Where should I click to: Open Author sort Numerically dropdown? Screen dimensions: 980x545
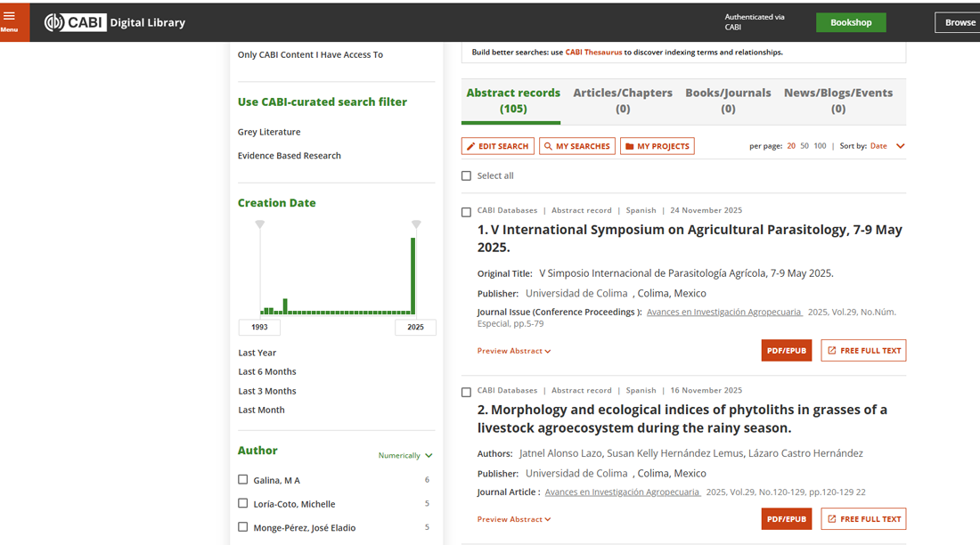(x=404, y=456)
